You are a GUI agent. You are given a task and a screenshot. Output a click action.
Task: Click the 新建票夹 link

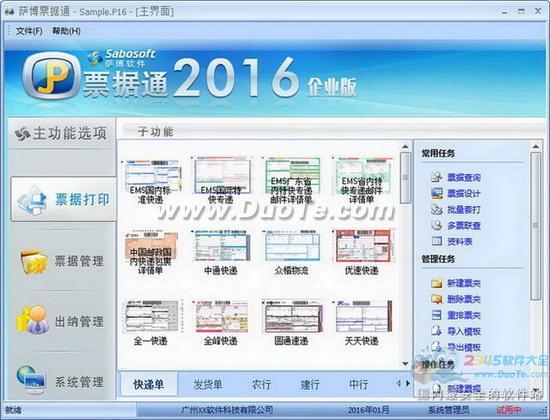(464, 284)
